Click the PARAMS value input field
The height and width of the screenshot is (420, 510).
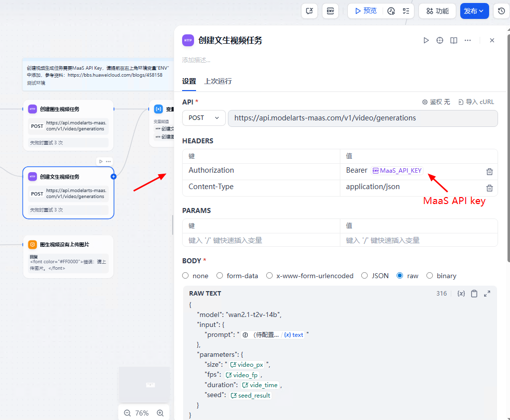[418, 240]
